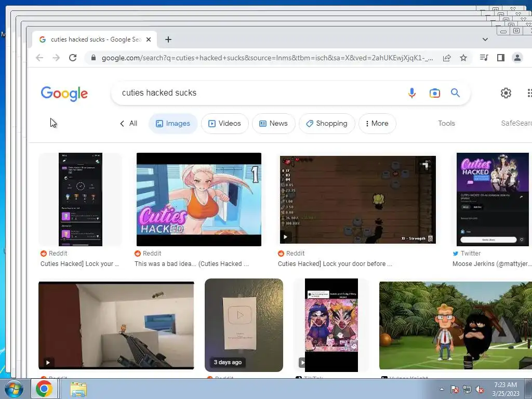Click 'Moose Jerkins' Twitter result title
This screenshot has height=399, width=532.
(x=491, y=264)
